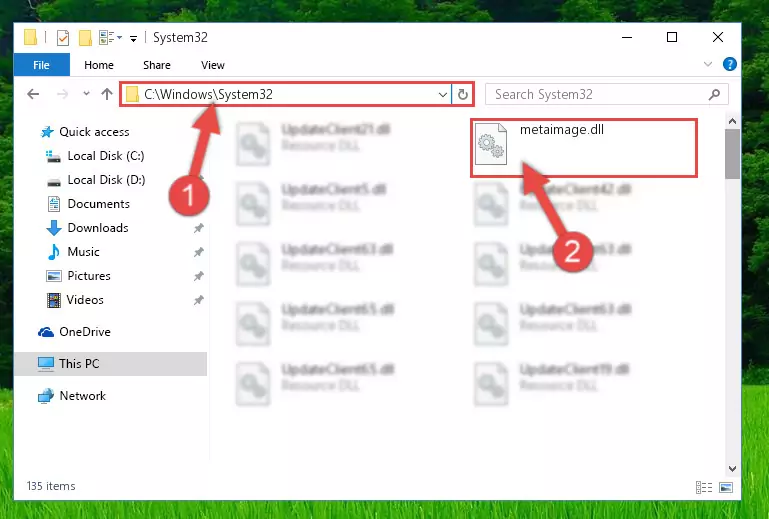The height and width of the screenshot is (519, 769).
Task: Click the pin icon next to Music
Action: (x=198, y=252)
